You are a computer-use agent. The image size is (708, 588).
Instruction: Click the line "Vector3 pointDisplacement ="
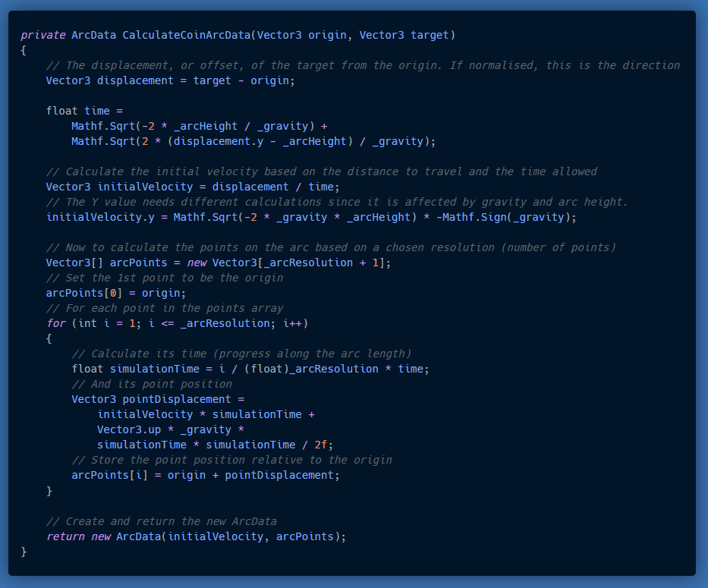158,400
